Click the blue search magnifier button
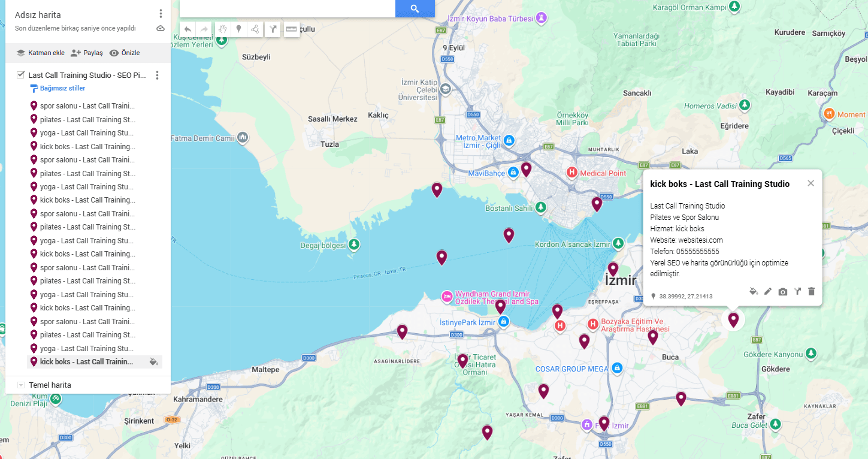868x459 pixels. click(415, 8)
